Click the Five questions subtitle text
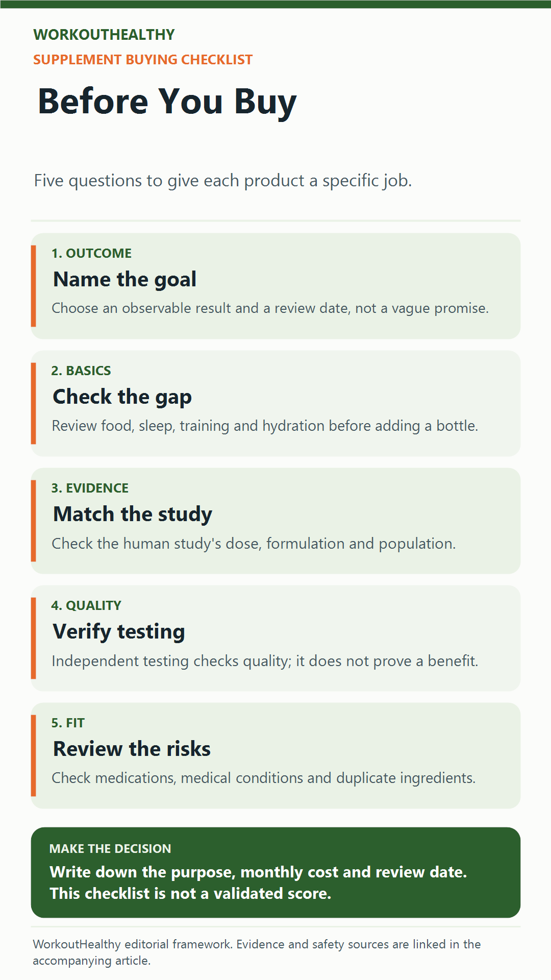The width and height of the screenshot is (551, 980). click(222, 181)
